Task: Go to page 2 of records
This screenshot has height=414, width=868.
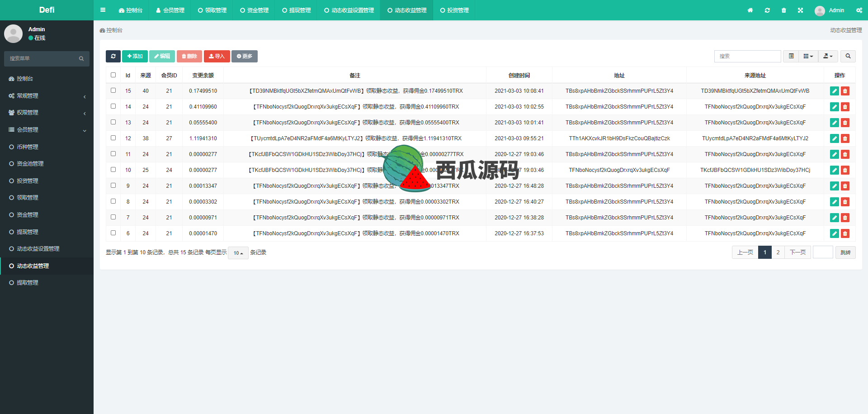Action: (778, 252)
